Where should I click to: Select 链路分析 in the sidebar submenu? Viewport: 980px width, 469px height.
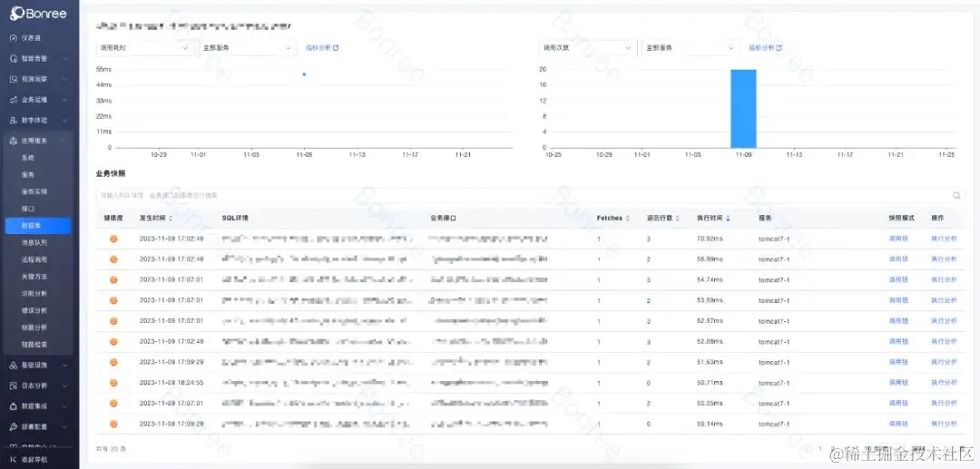[x=34, y=327]
